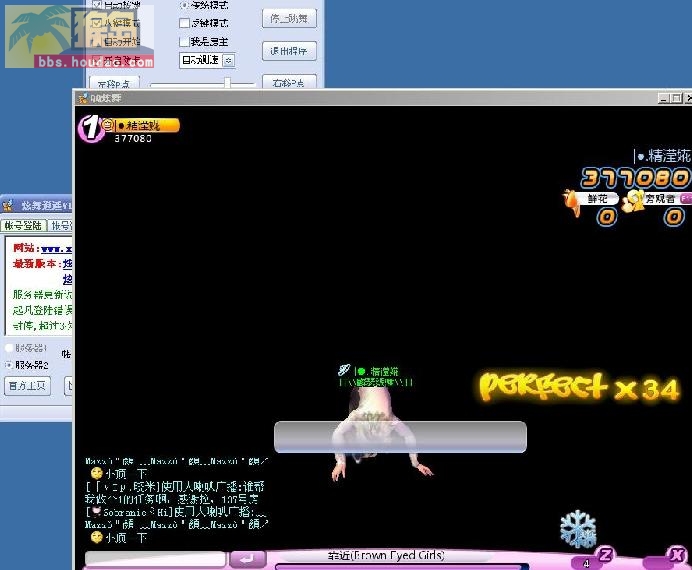This screenshot has width=692, height=570.
Task: Click the P-point adjustment slider handle
Action: 227,82
